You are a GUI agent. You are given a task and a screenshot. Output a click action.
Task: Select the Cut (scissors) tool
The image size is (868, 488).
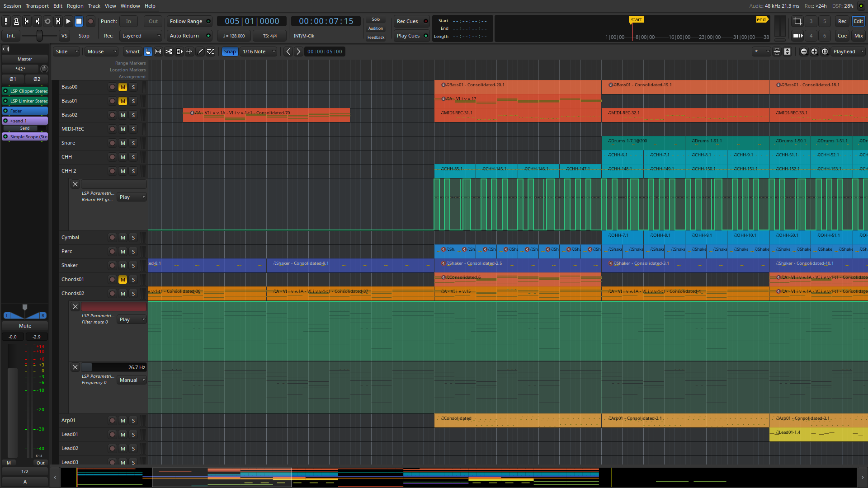pyautogui.click(x=169, y=52)
